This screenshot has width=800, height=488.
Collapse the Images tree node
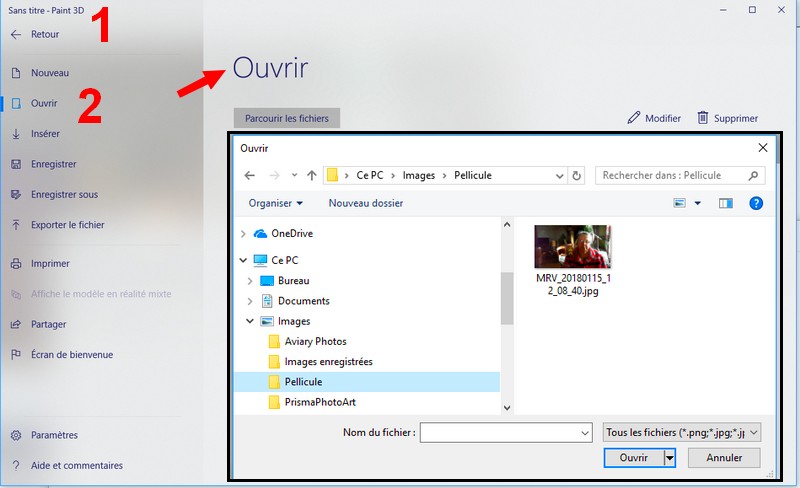(250, 321)
